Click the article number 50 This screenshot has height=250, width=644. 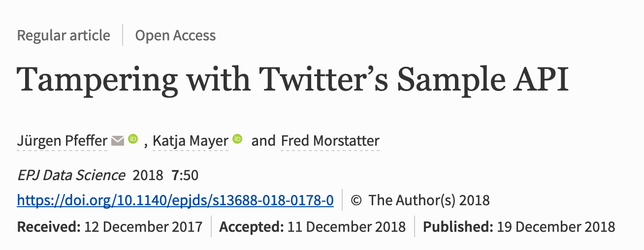click(x=190, y=175)
